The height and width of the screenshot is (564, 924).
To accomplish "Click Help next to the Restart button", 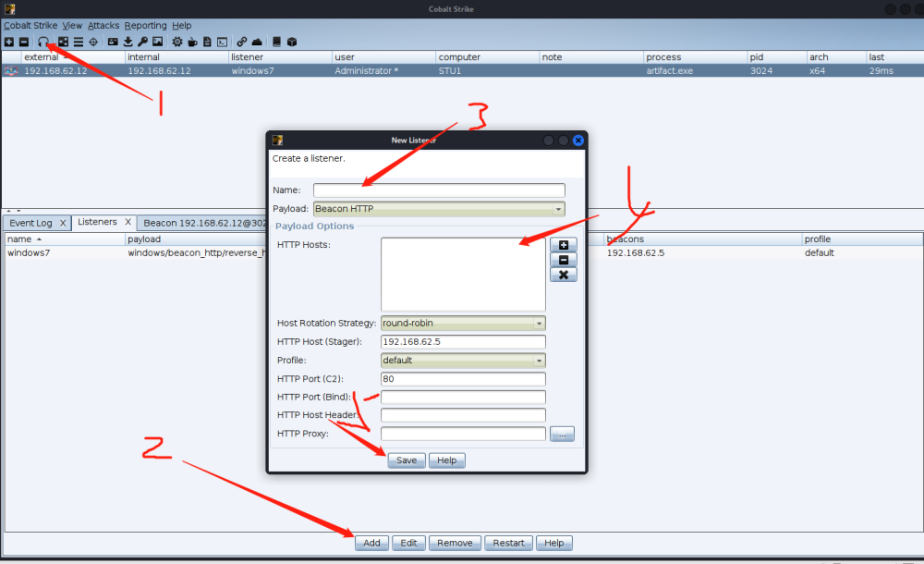I will click(x=553, y=543).
